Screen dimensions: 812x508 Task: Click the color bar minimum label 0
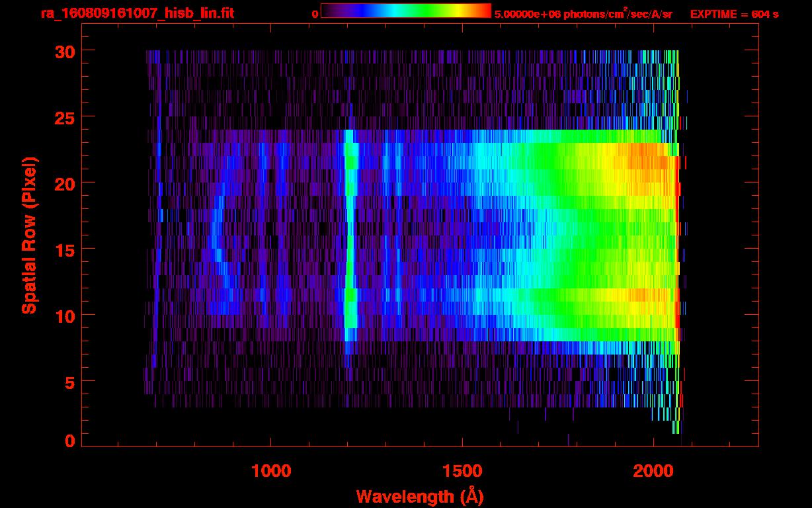[x=315, y=14]
